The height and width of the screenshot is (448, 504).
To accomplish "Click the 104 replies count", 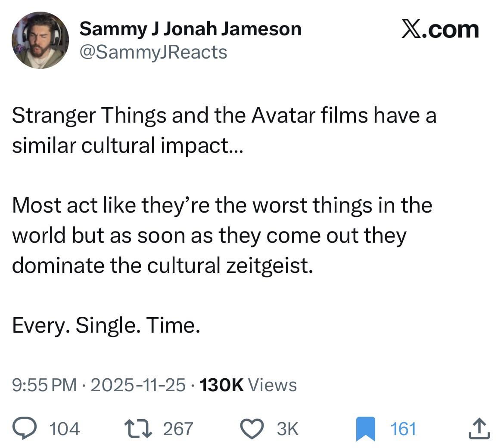I will pyautogui.click(x=65, y=429).
